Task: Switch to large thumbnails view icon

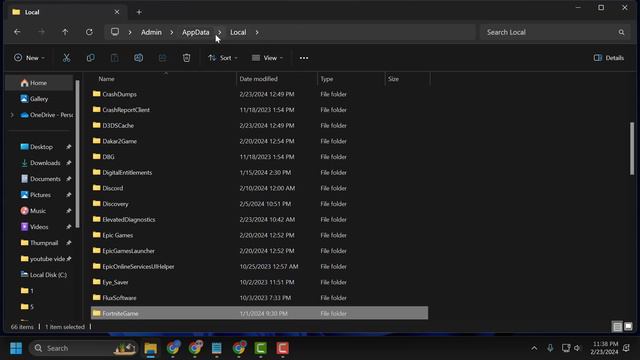Action: [x=628, y=327]
